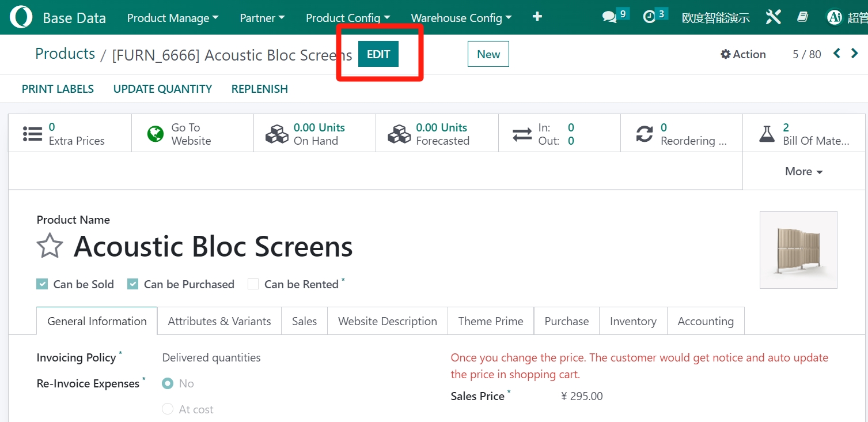868x422 pixels.
Task: Go to previous record arrow
Action: coord(837,54)
